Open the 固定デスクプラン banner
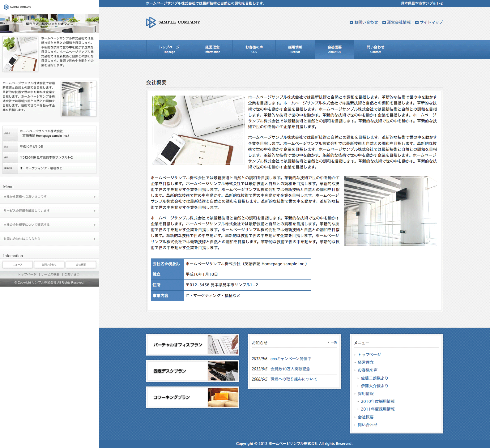The image size is (490, 448). tap(192, 371)
